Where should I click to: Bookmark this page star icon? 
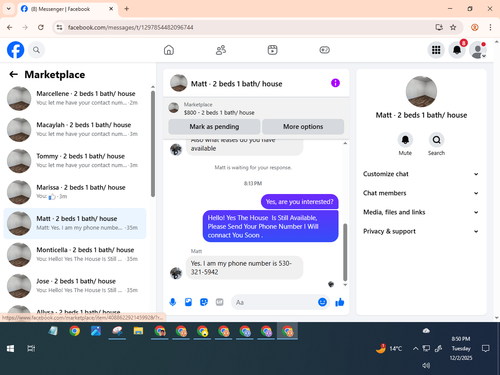(453, 27)
